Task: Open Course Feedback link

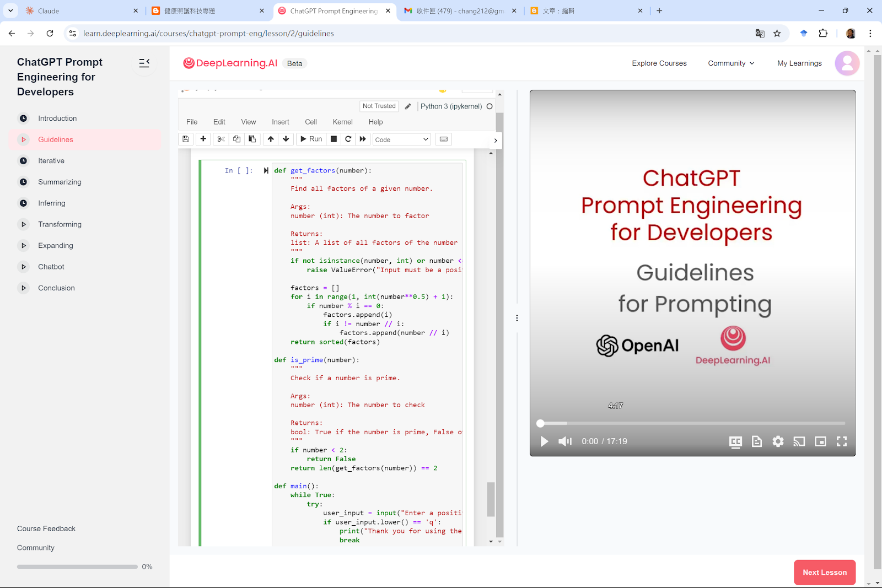Action: coord(46,528)
